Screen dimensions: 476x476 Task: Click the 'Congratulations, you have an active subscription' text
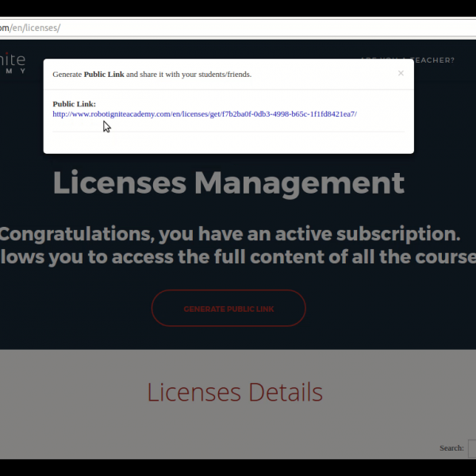click(230, 234)
